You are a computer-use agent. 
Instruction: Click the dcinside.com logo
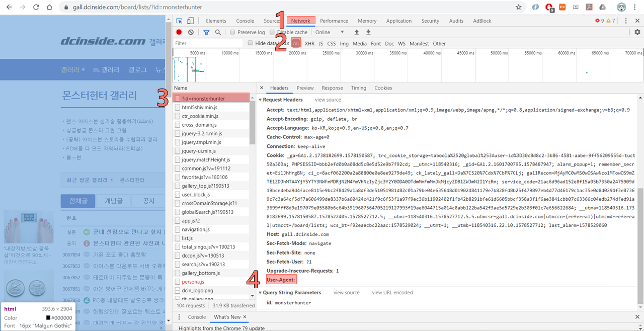(x=103, y=41)
